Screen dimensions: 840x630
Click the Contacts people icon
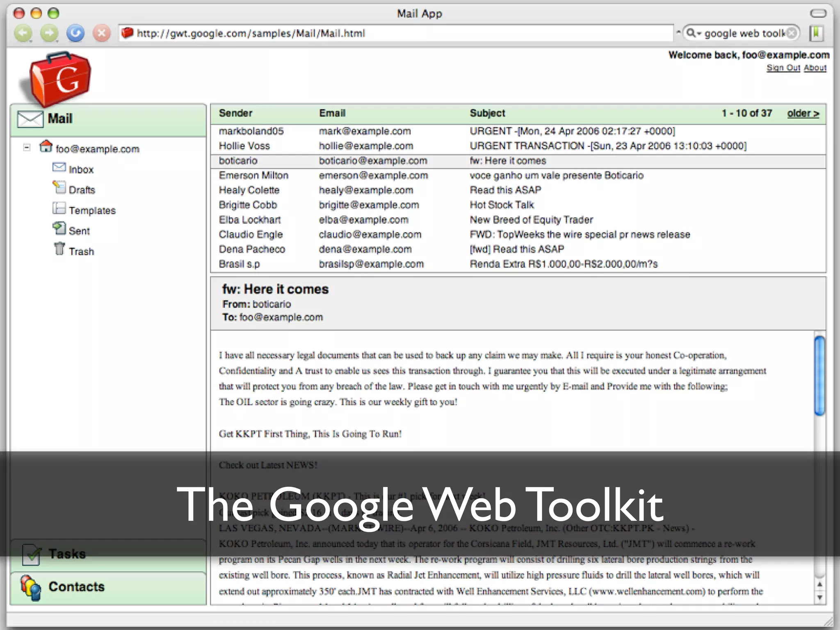(x=31, y=587)
